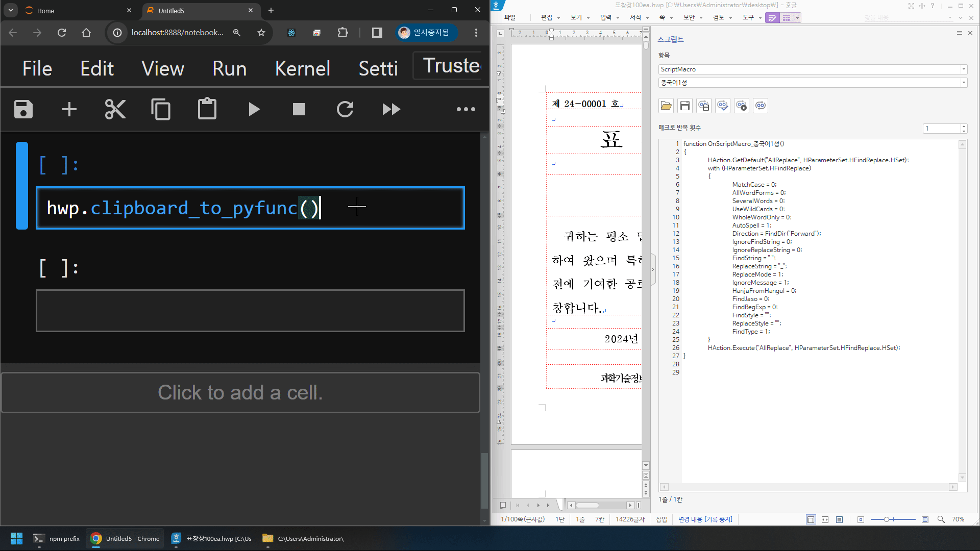Click the empty second notebook cell
Viewport: 980px width, 551px height.
250,311
